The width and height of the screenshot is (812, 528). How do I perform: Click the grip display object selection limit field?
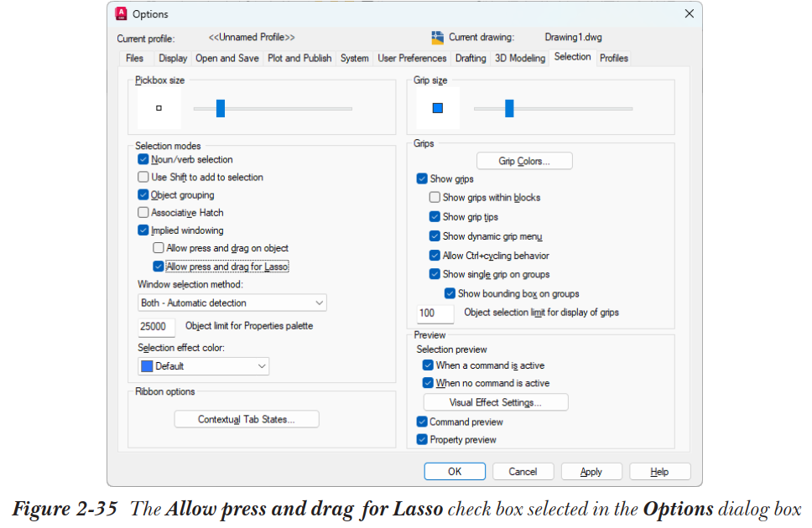435,313
